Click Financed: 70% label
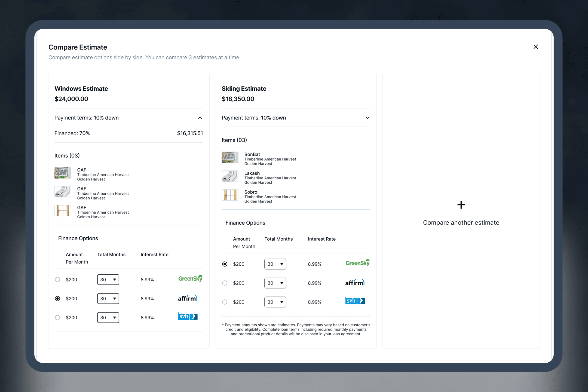 point(72,133)
